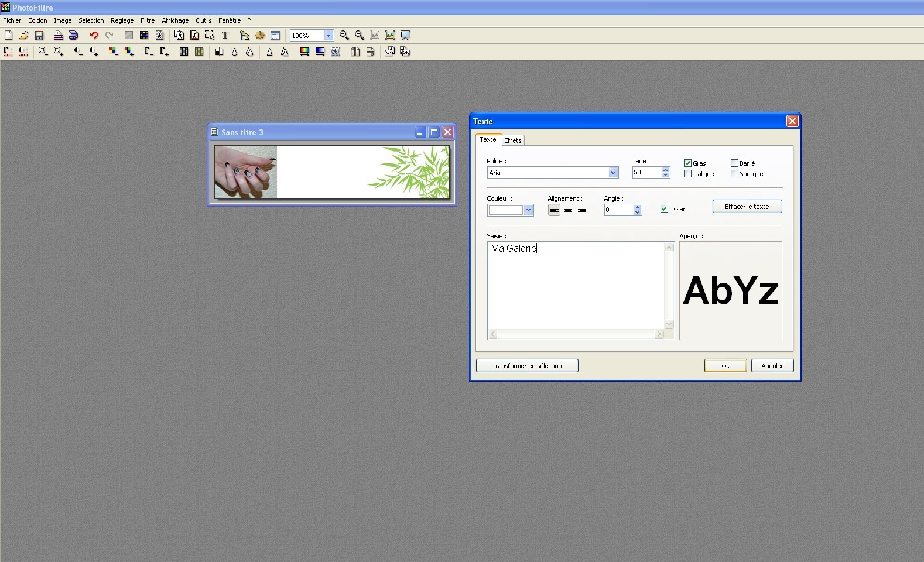Image resolution: width=924 pixels, height=562 pixels.
Task: Open the Filtre menu
Action: point(148,20)
